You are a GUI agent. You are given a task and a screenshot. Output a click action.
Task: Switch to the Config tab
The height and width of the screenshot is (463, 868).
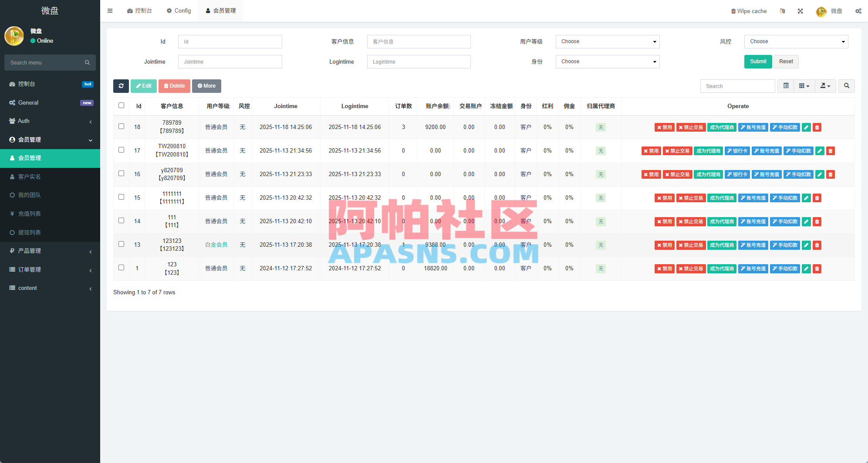point(179,11)
